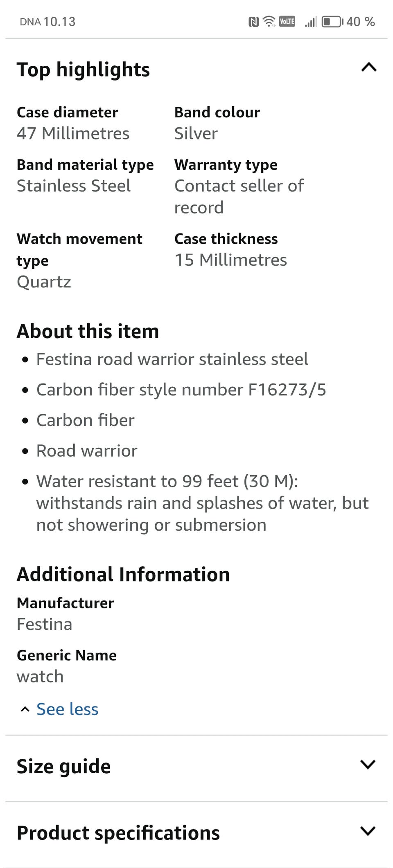Viewport: 393px width, 868px height.
Task: Select the style number F16273/5 bullet
Action: click(181, 390)
